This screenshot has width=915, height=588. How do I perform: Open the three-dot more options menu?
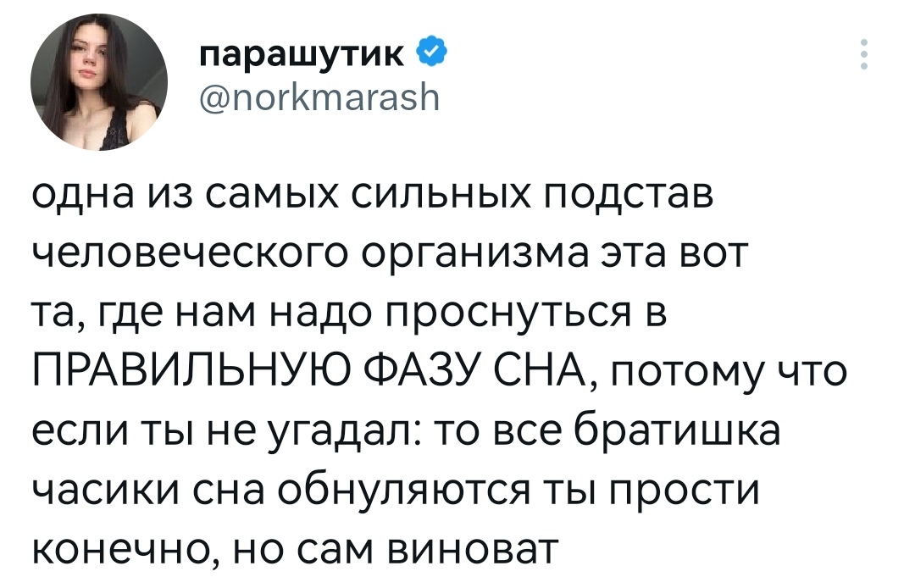tap(864, 54)
